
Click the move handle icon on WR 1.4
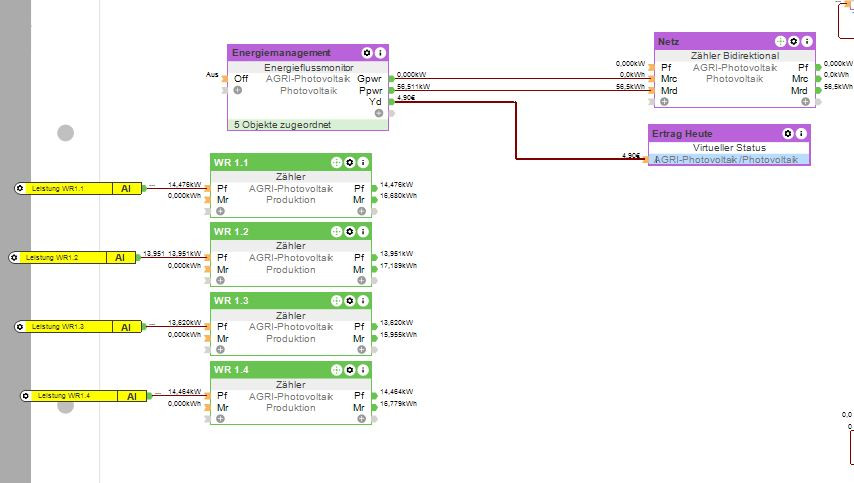[x=337, y=370]
